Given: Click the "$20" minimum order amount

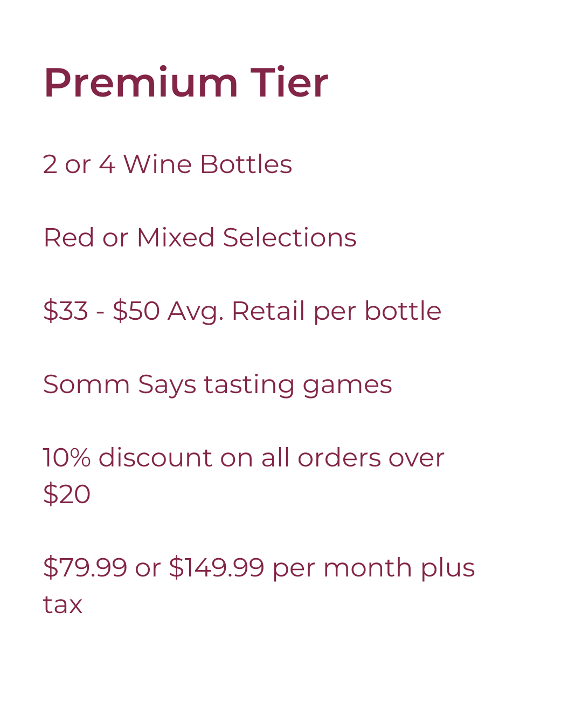Looking at the screenshot, I should (x=67, y=494).
